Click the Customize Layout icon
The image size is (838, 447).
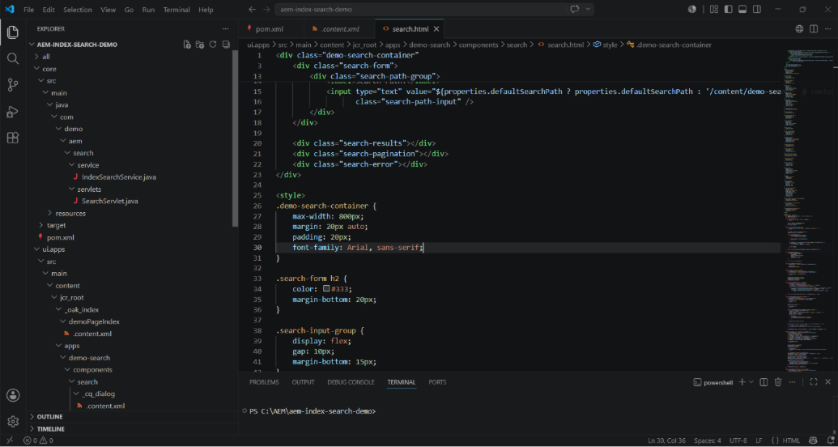[x=714, y=10]
